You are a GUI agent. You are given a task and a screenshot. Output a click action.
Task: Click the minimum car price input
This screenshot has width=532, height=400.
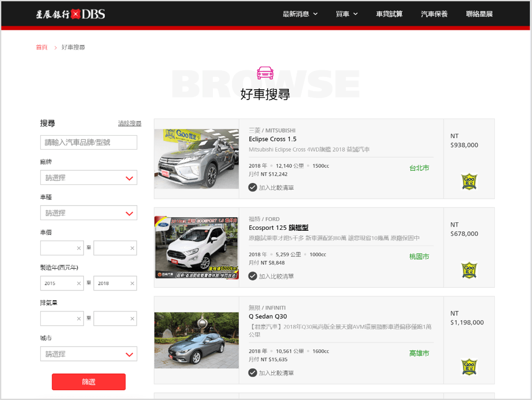[x=62, y=248]
